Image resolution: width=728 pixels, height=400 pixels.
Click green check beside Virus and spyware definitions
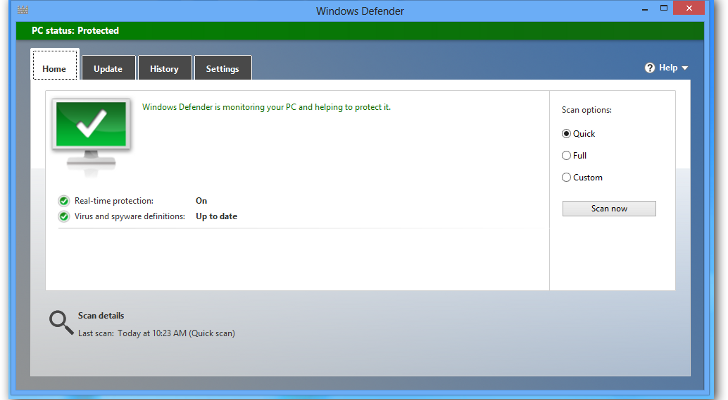pyautogui.click(x=64, y=216)
